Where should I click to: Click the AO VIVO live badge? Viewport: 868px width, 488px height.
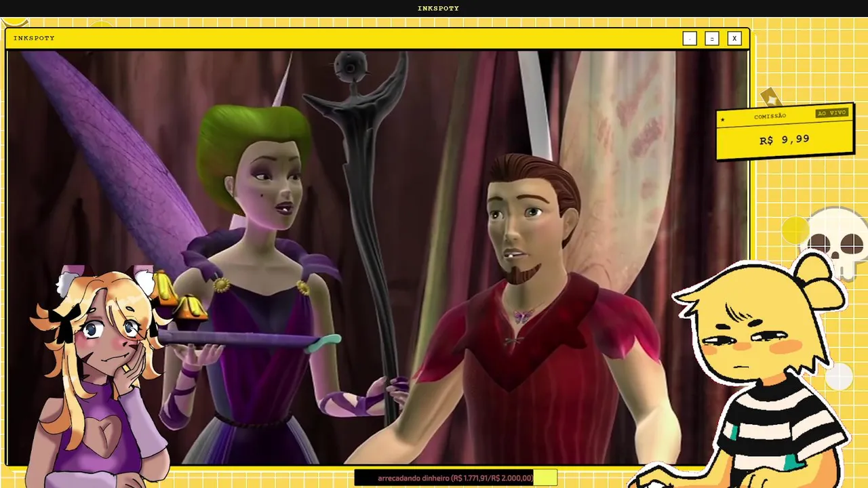[x=831, y=113]
